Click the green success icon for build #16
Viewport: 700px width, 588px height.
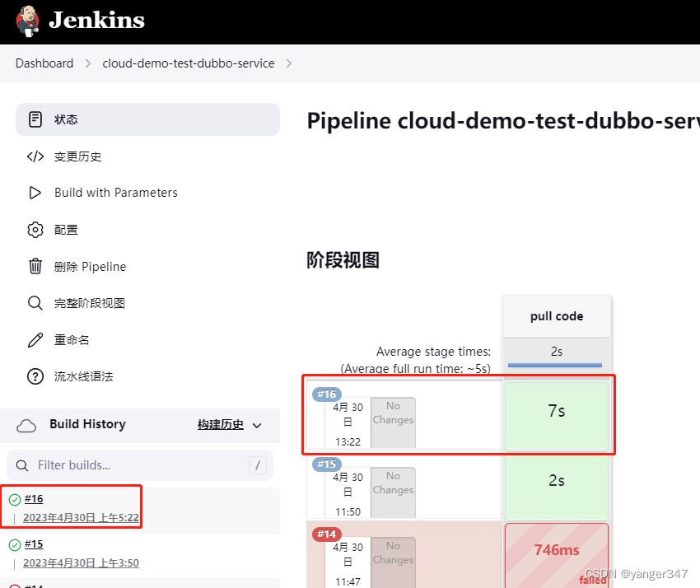15,499
